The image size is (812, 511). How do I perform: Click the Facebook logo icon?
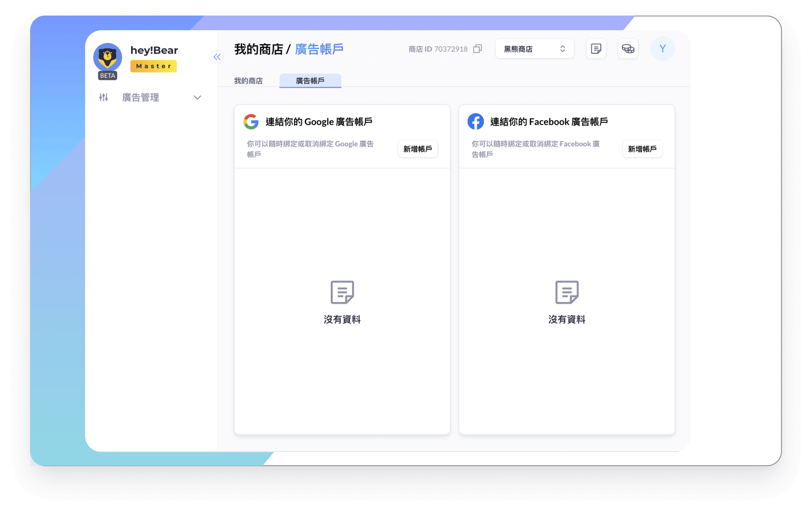pos(475,121)
